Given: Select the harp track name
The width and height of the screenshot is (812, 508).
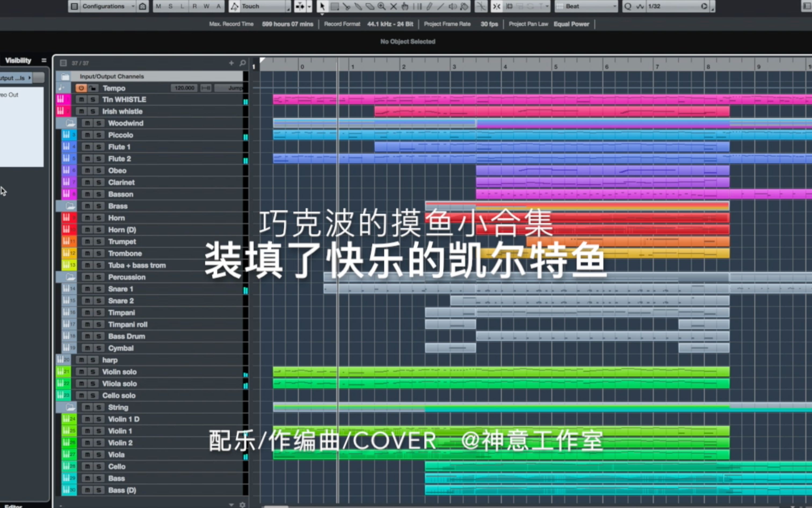Looking at the screenshot, I should [110, 360].
